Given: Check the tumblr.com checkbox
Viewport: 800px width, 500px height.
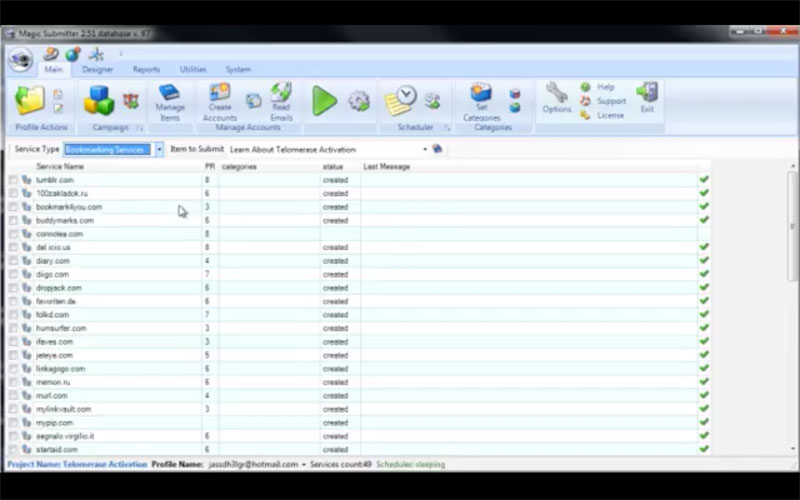Looking at the screenshot, I should (x=13, y=180).
